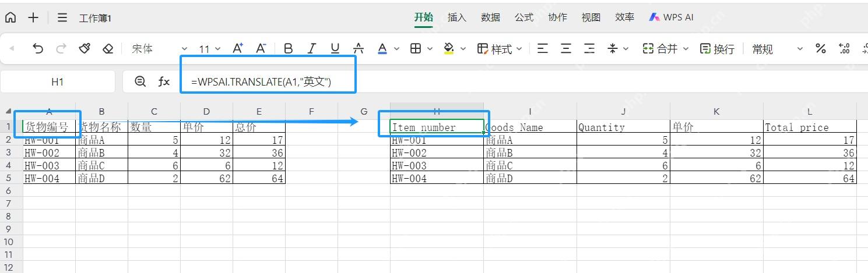The image size is (868, 273).
Task: Click the workbook title 工作簿1
Action: click(x=95, y=18)
